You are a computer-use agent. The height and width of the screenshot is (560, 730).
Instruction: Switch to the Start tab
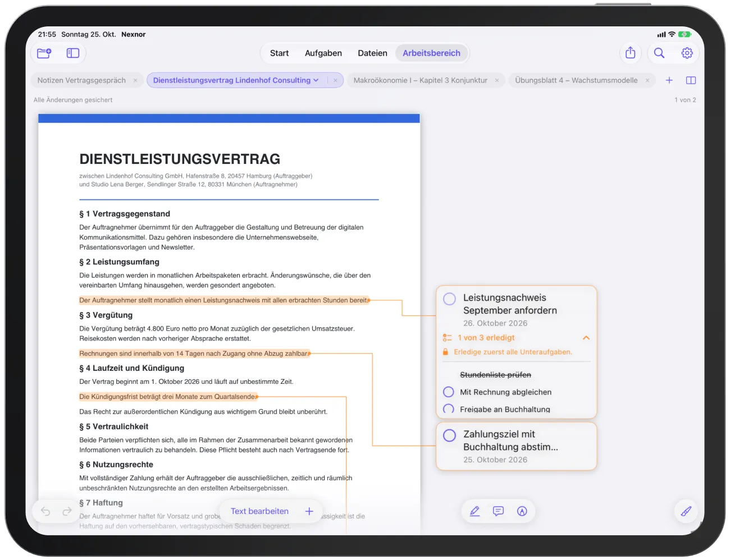click(x=279, y=53)
